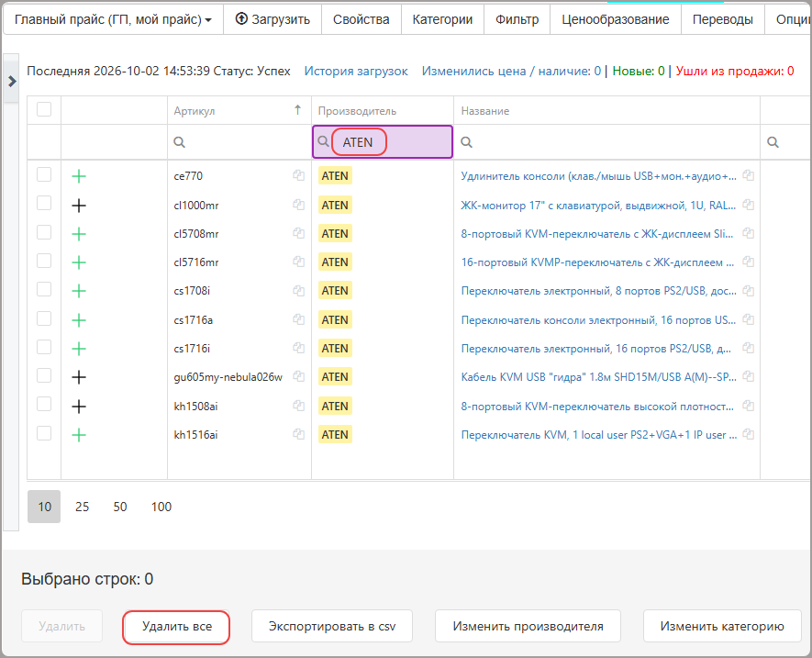
Task: Click the plus icon in the cs1708i row
Action: (x=79, y=291)
